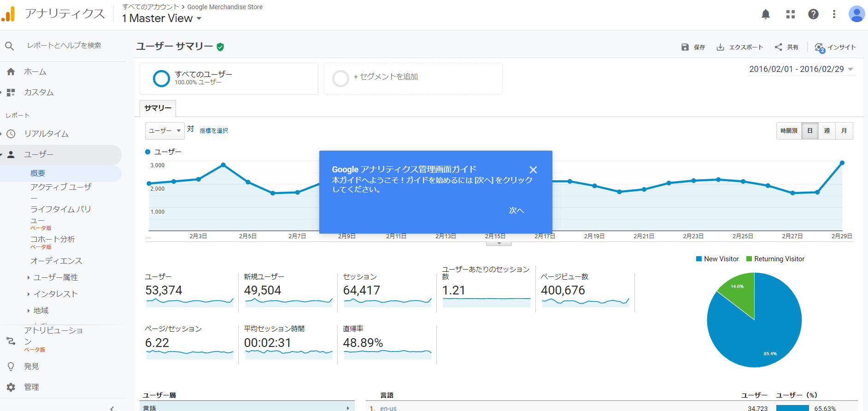Click the エクスポート download icon
Screen dimensions: 868x411
(720, 47)
